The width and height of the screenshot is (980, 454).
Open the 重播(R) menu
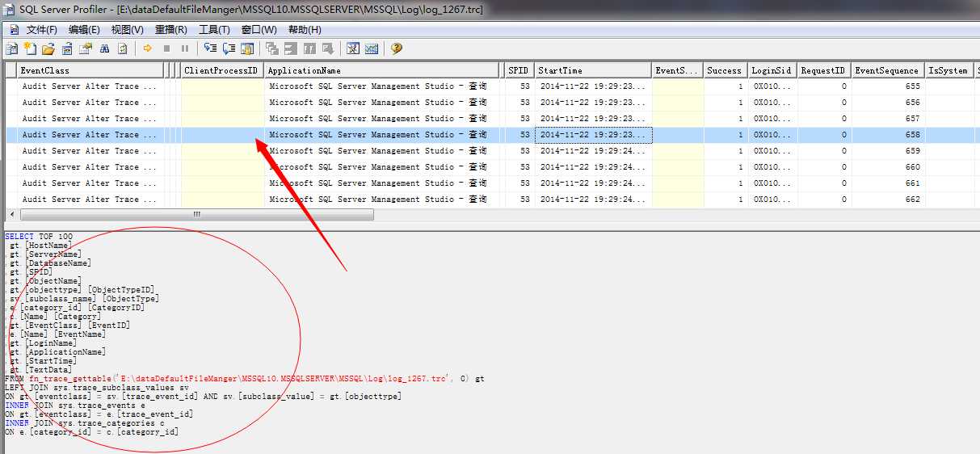170,30
